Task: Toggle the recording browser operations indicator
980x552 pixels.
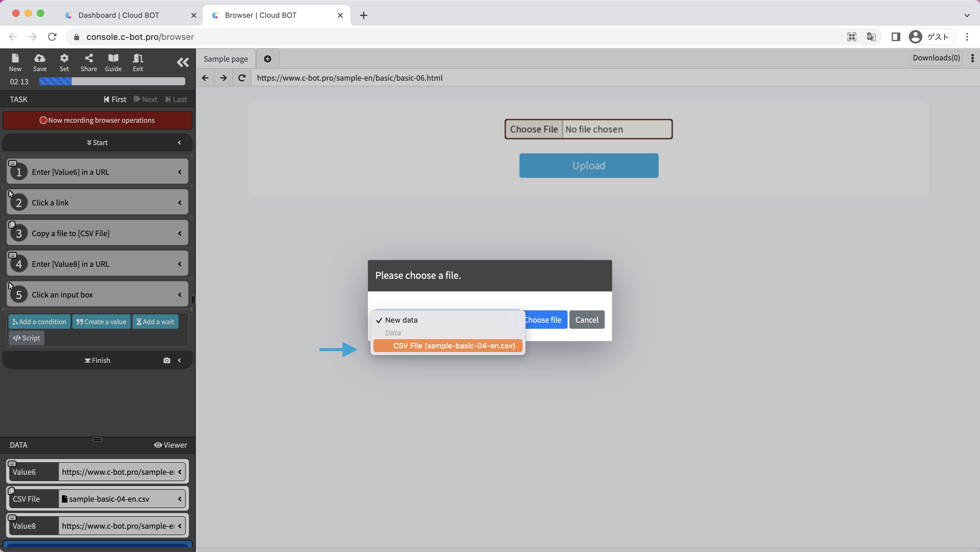Action: [x=98, y=120]
